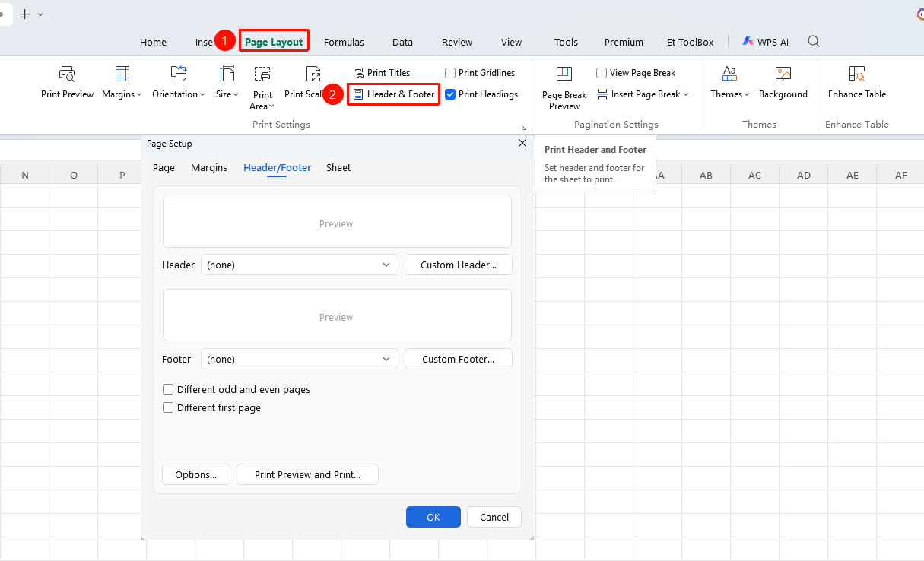The image size is (924, 561).
Task: Select column header O
Action: coord(74,175)
